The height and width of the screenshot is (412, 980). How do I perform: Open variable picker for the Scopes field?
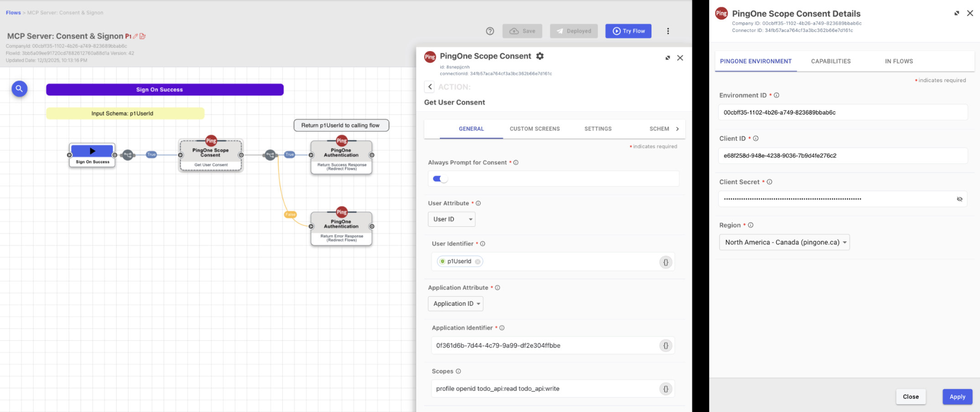pos(666,389)
